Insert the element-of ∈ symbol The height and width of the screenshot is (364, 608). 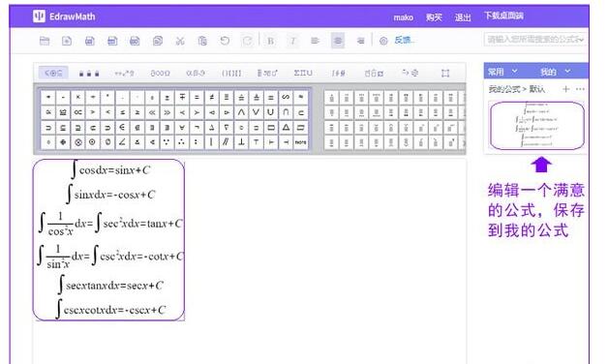[x=123, y=127]
